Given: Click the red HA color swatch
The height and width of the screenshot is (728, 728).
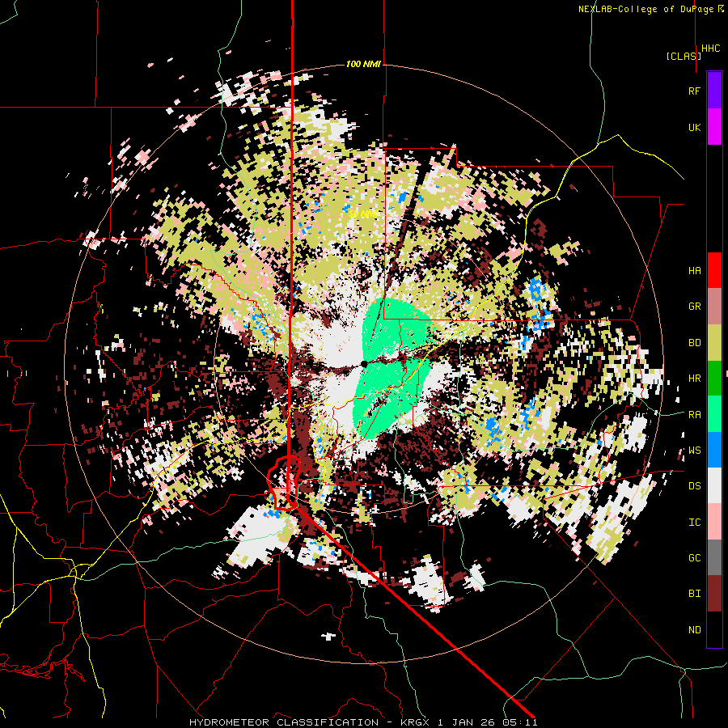Looking at the screenshot, I should pos(714,270).
